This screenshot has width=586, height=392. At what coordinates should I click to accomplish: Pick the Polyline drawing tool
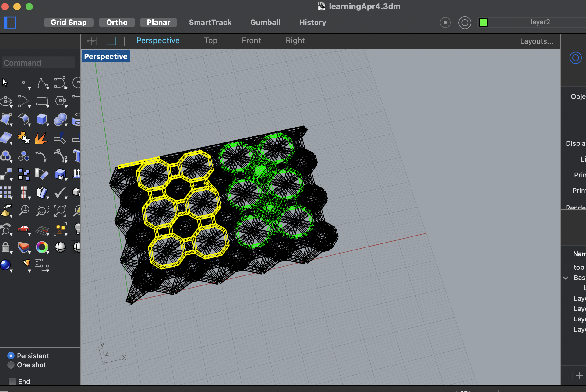click(x=42, y=83)
